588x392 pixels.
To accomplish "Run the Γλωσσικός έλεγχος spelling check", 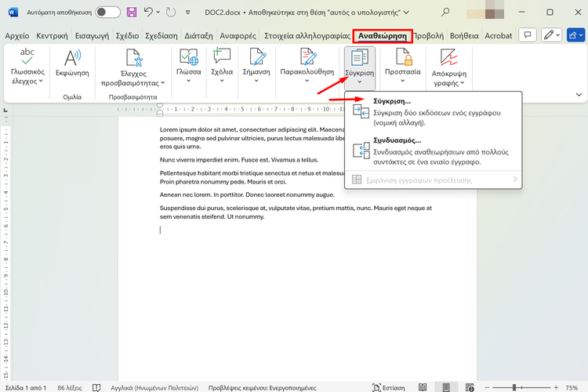I will pos(27,60).
